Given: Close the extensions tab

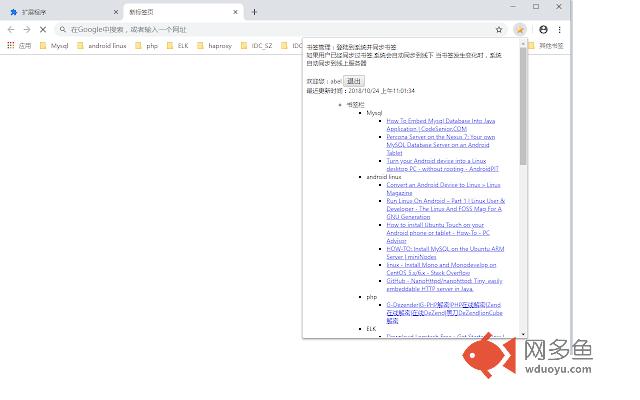Looking at the screenshot, I should pos(116,12).
